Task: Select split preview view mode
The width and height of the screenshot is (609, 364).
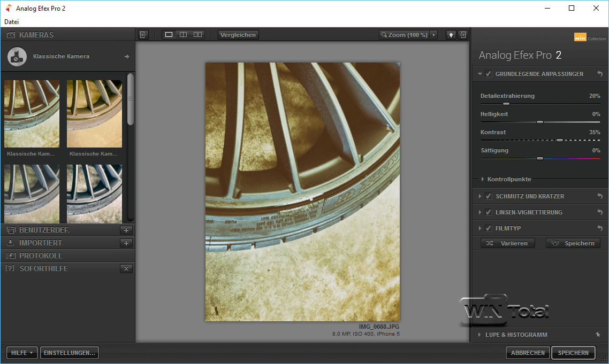Action: pyautogui.click(x=183, y=35)
